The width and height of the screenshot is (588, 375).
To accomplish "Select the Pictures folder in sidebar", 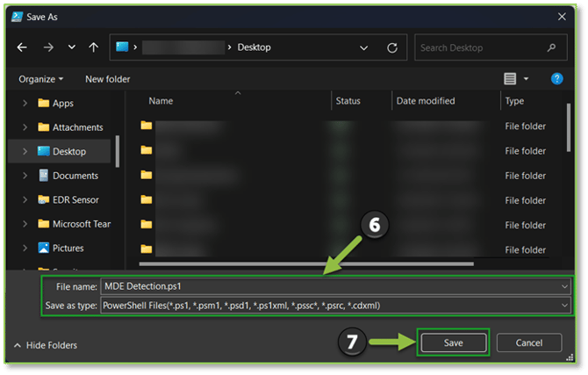I will [68, 249].
